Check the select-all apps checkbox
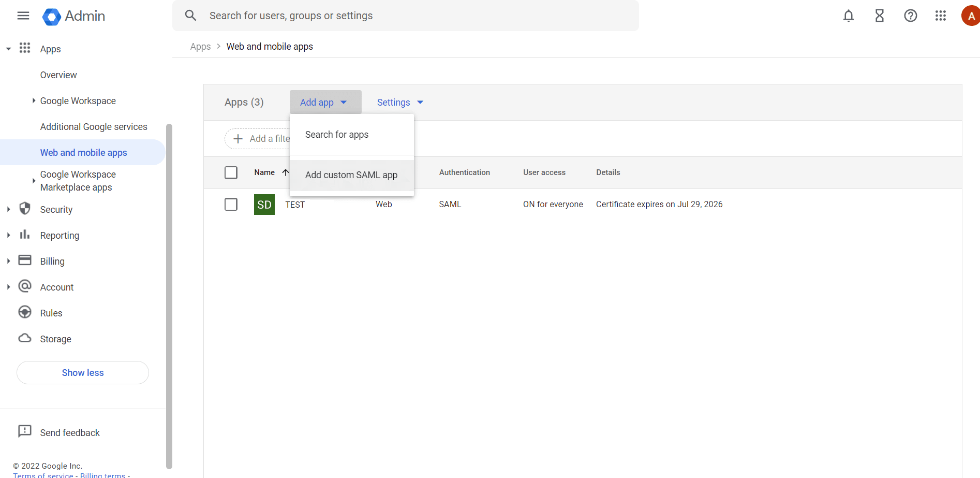Viewport: 980px width, 478px height. (x=231, y=172)
